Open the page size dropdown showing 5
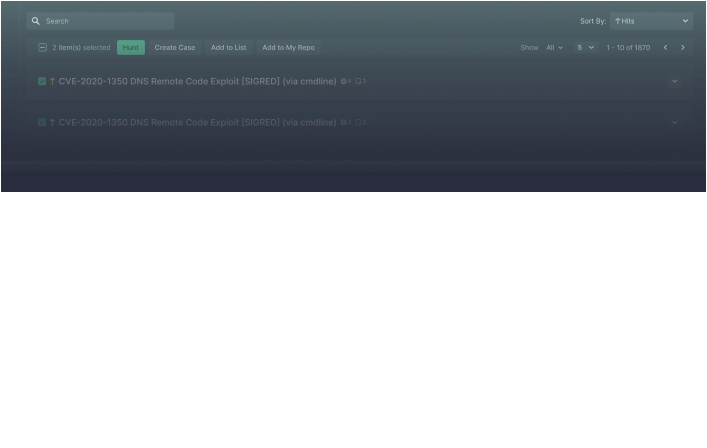This screenshot has height=448, width=707. point(585,48)
